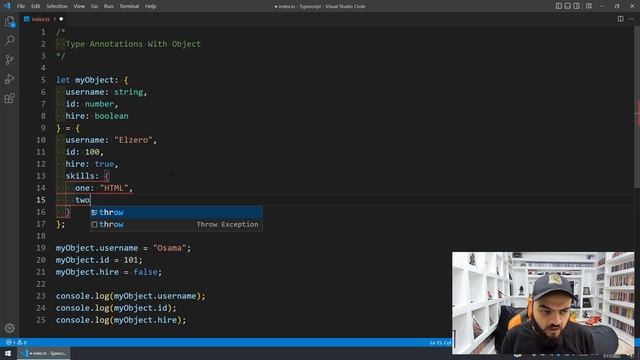Click the "Elzero" string value
This screenshot has width=640, height=360.
133,140
